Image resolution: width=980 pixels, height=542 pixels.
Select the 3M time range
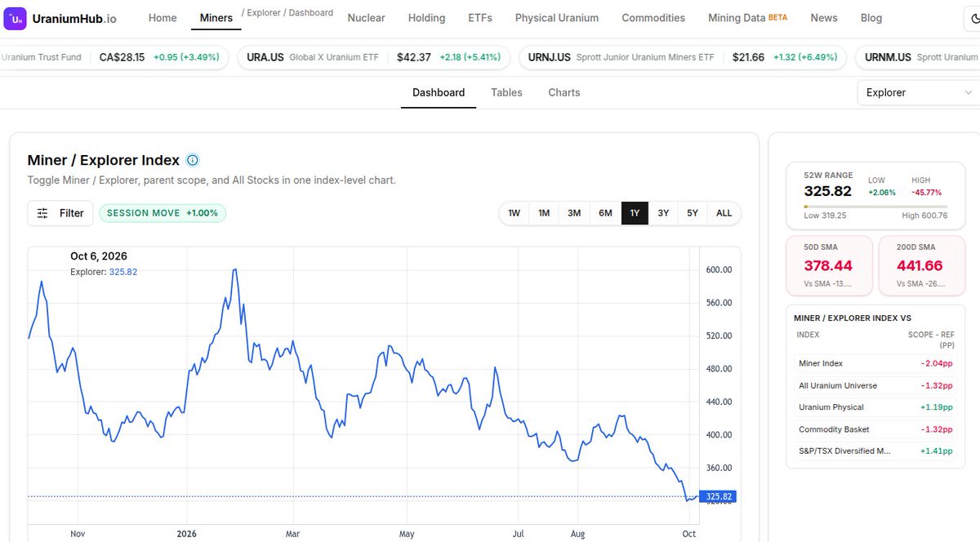pyautogui.click(x=574, y=213)
